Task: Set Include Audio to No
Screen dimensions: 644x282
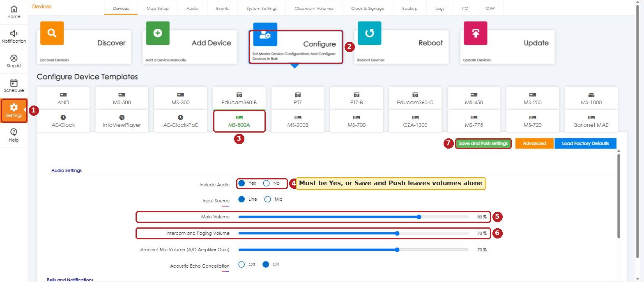Action: [267, 183]
